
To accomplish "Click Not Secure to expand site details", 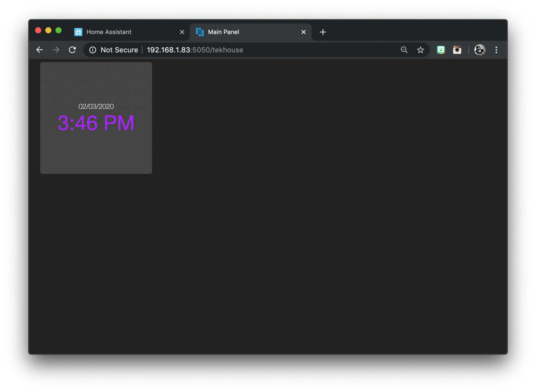I will (119, 50).
